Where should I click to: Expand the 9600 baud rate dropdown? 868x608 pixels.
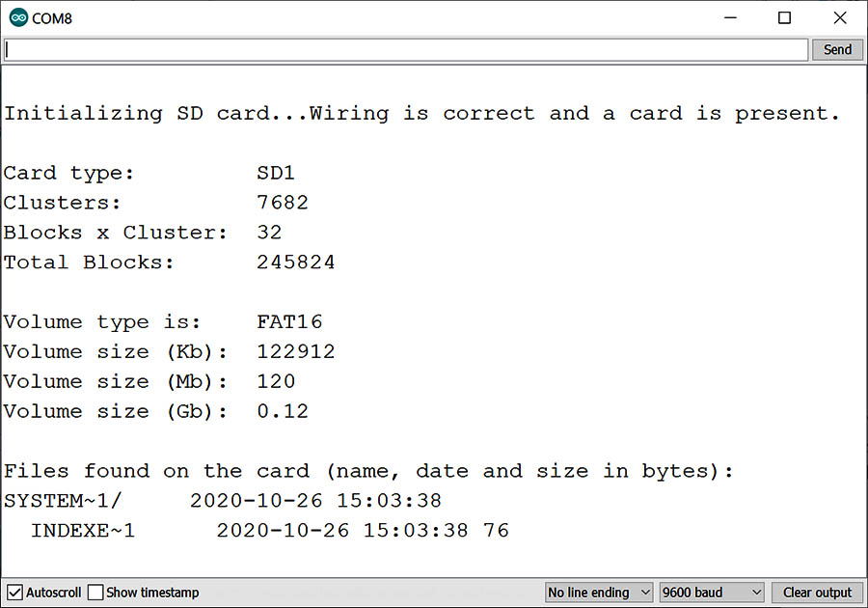pos(712,592)
